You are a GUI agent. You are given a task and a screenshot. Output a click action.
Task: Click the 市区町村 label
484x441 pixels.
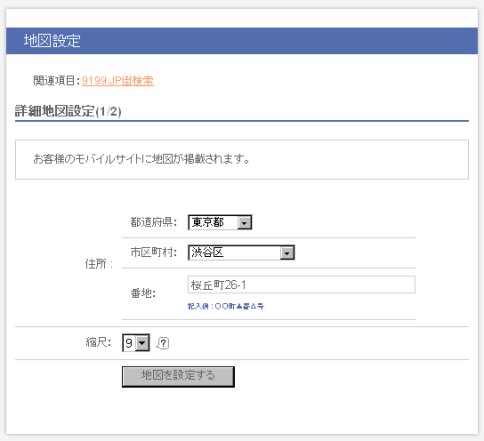click(x=153, y=252)
